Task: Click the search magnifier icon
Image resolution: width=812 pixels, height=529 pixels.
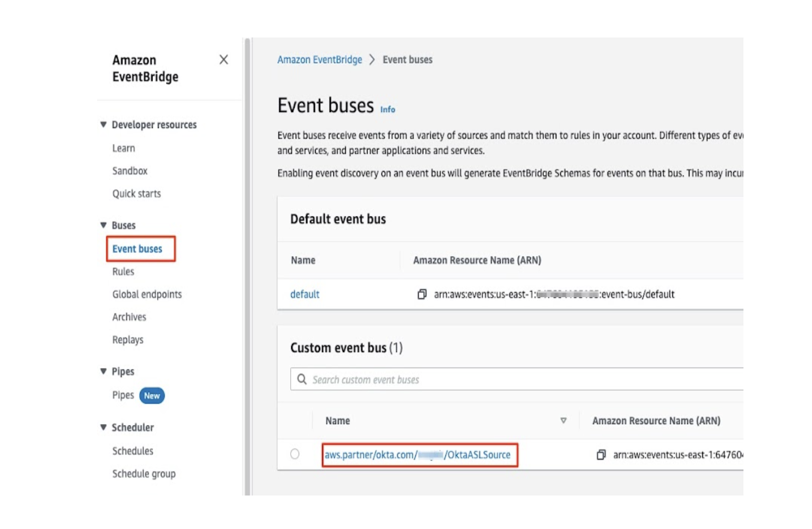Action: point(302,379)
